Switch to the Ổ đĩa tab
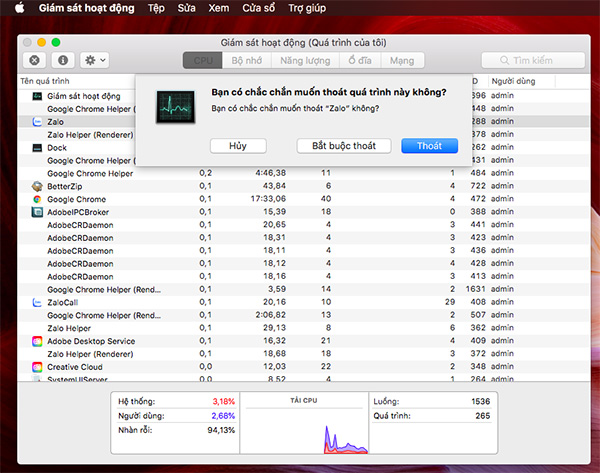 [x=360, y=60]
